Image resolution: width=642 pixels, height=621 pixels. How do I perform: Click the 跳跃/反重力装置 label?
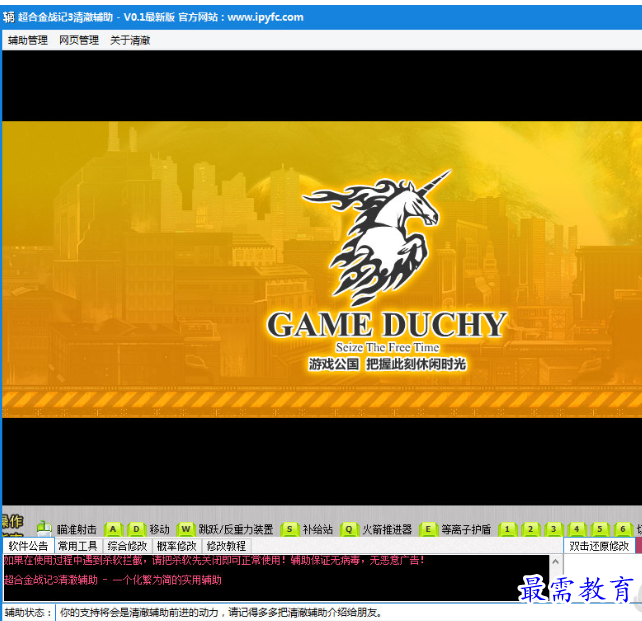236,529
